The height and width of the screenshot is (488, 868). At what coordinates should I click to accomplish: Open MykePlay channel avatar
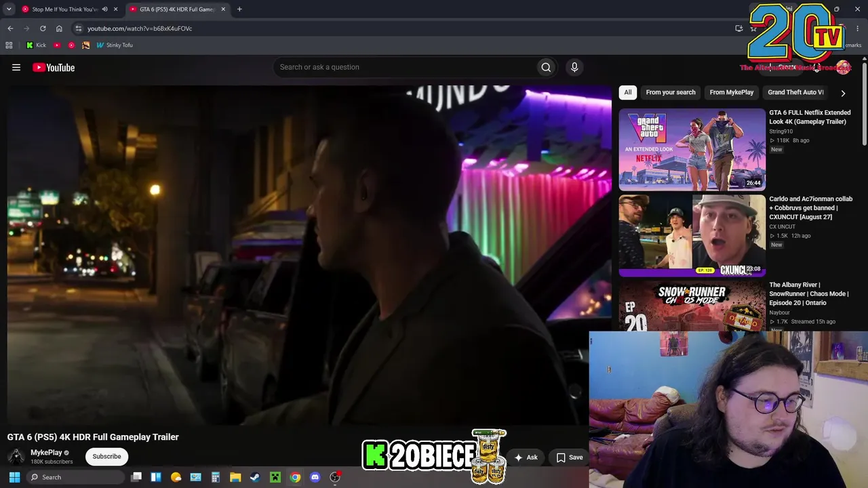(x=16, y=457)
